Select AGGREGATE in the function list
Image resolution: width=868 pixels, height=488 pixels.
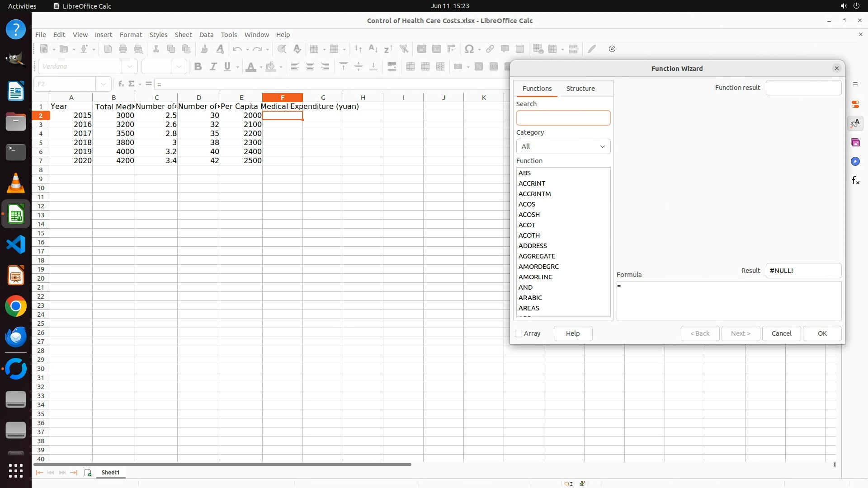coord(537,256)
